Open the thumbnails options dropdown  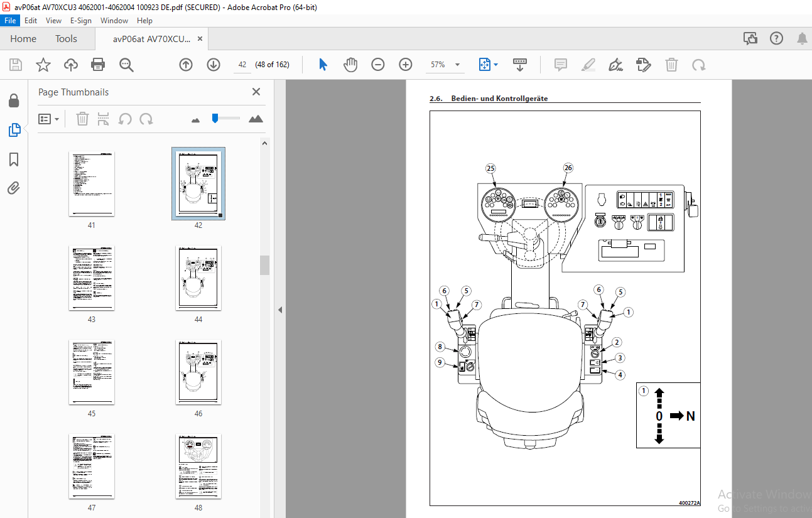[x=48, y=119]
